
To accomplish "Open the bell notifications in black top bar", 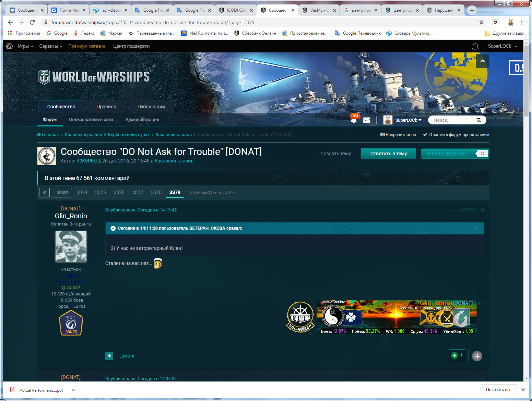I will click(475, 46).
